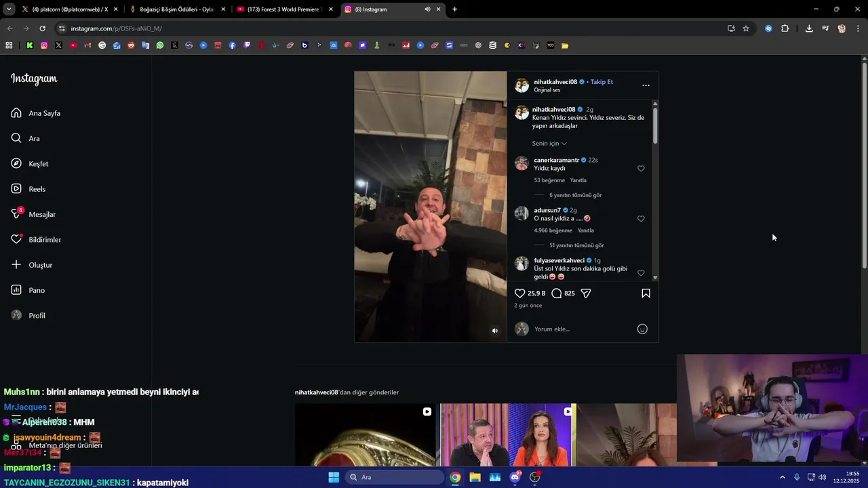Open comments via speech bubble icon
868x488 pixels.
[x=557, y=293]
